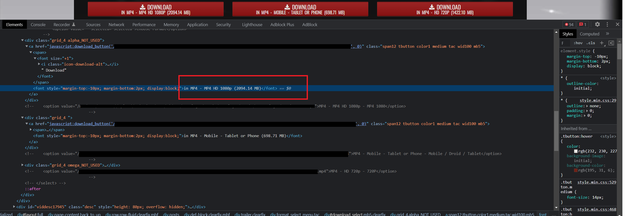The height and width of the screenshot is (216, 644).
Task: Expand the margin: 0 shorthand triangle
Action: 585,116
